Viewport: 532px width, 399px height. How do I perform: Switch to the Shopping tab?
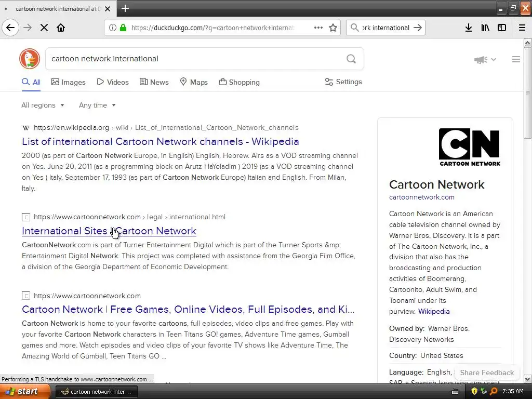(x=239, y=82)
